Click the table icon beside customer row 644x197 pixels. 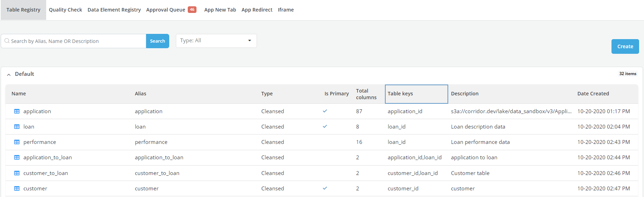(17, 189)
